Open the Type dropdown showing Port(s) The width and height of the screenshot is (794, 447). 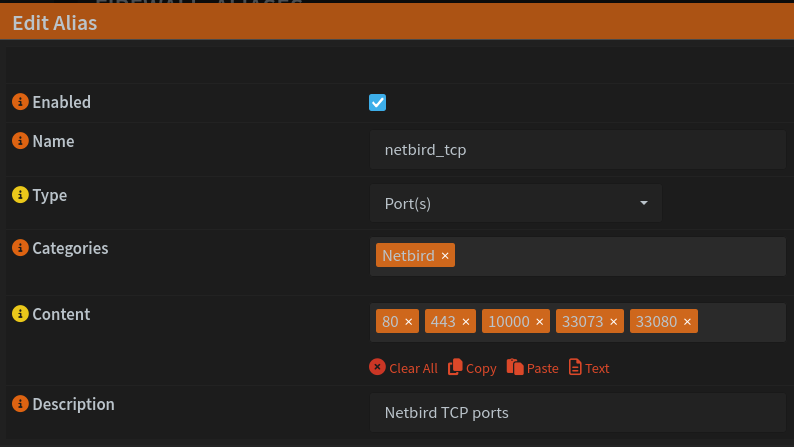[515, 203]
